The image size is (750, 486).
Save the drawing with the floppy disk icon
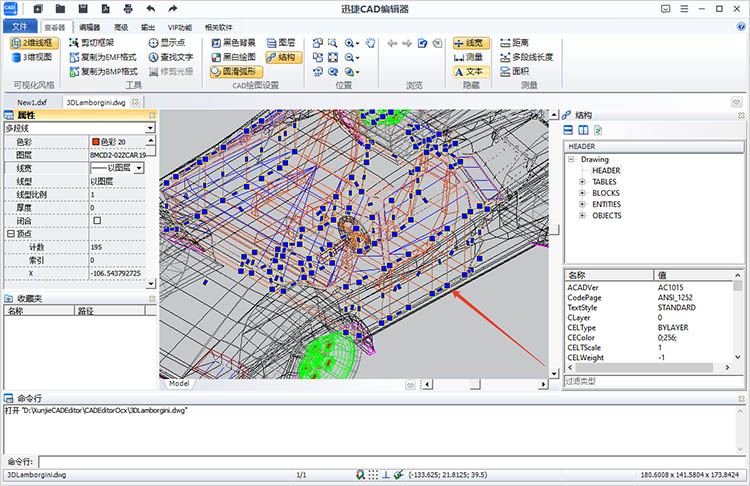coord(83,9)
